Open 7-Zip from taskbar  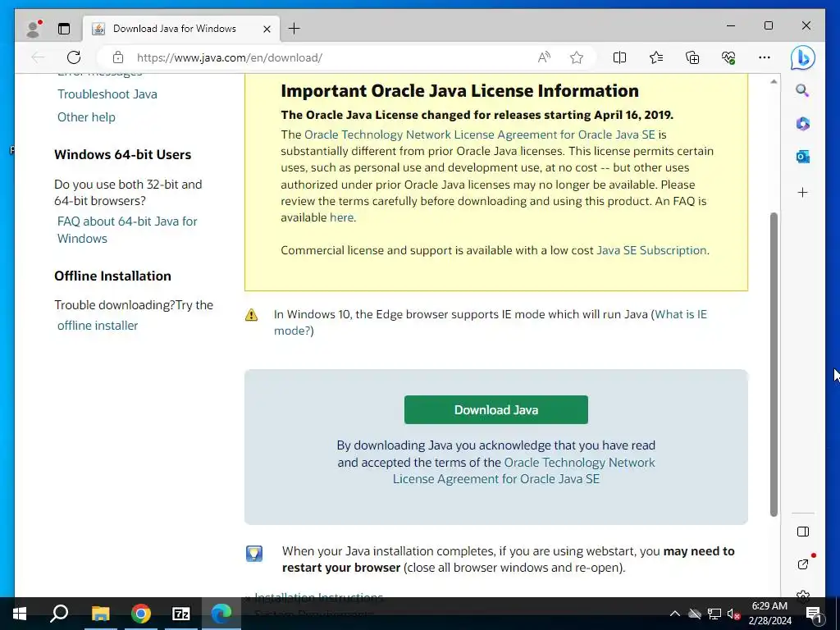click(x=181, y=614)
